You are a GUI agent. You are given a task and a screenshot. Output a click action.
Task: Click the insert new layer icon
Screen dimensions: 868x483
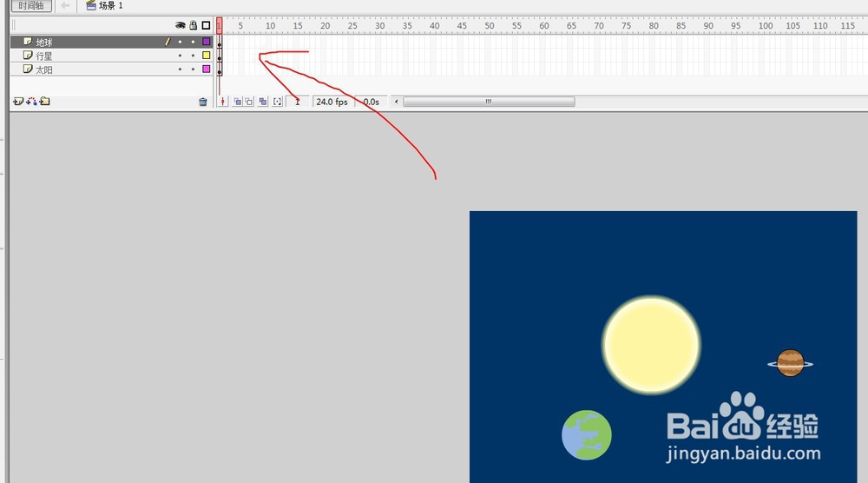click(17, 102)
